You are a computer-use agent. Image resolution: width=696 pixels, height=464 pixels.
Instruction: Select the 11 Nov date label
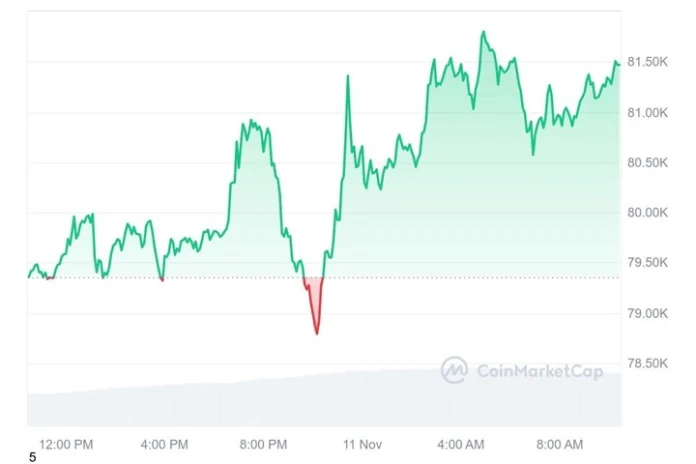(x=363, y=443)
